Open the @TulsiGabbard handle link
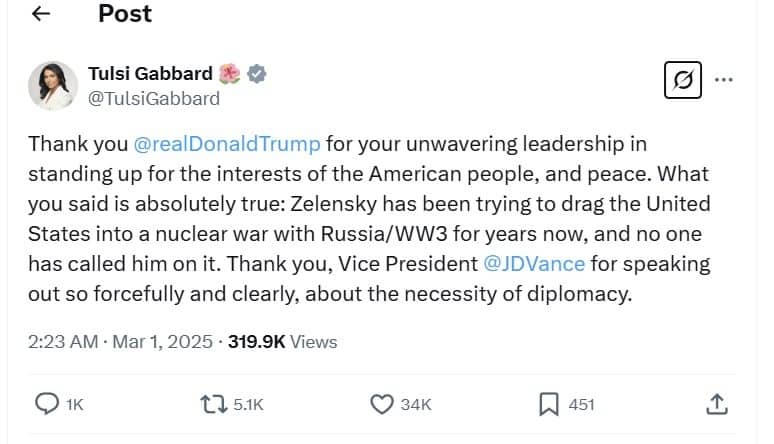This screenshot has height=444, width=774. coord(154,99)
